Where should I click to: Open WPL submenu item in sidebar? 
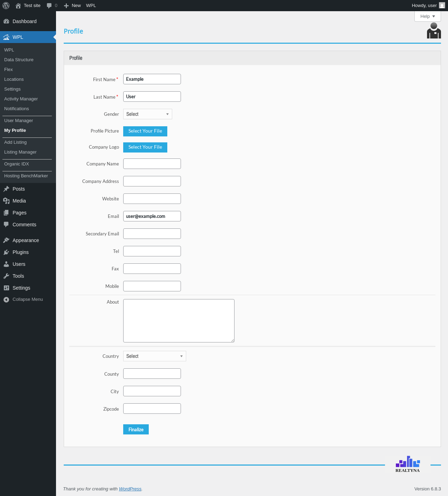(x=9, y=50)
